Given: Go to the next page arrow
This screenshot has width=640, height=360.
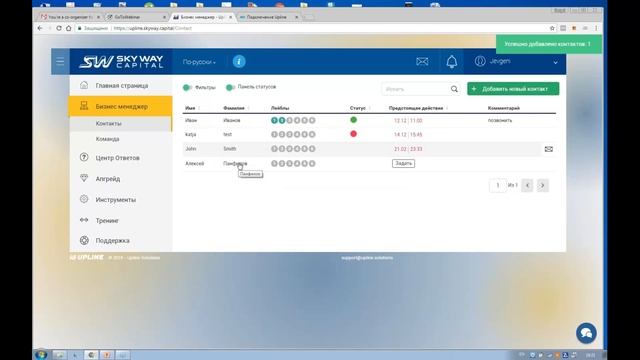Looking at the screenshot, I should point(542,185).
